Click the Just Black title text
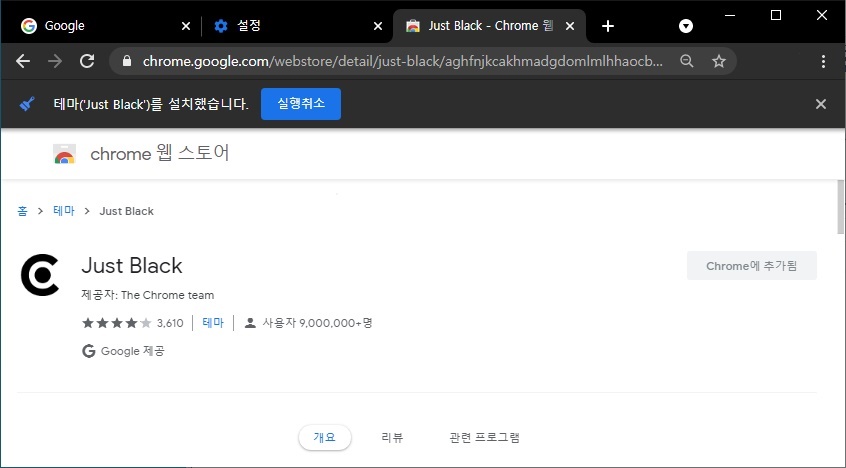Image resolution: width=846 pixels, height=468 pixels. click(x=132, y=266)
